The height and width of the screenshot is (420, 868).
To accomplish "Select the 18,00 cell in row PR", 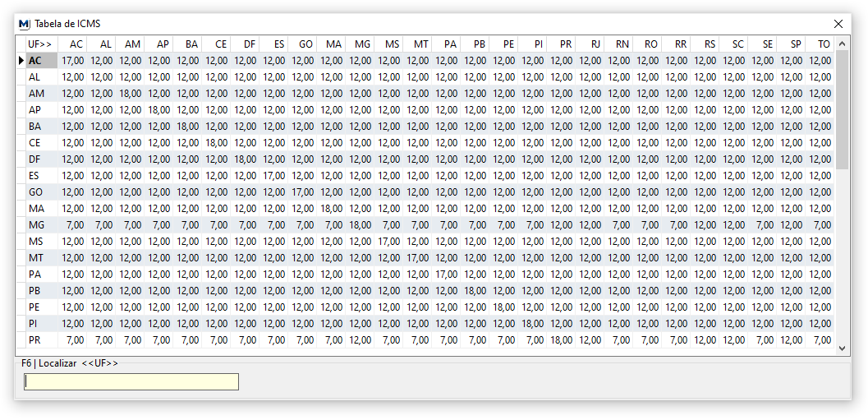I will tap(562, 339).
